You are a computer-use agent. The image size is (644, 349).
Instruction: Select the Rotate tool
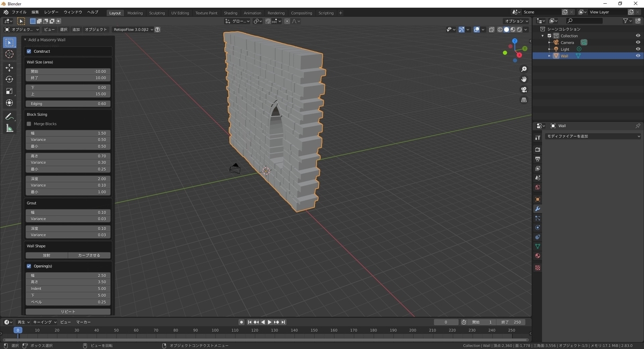(x=9, y=79)
